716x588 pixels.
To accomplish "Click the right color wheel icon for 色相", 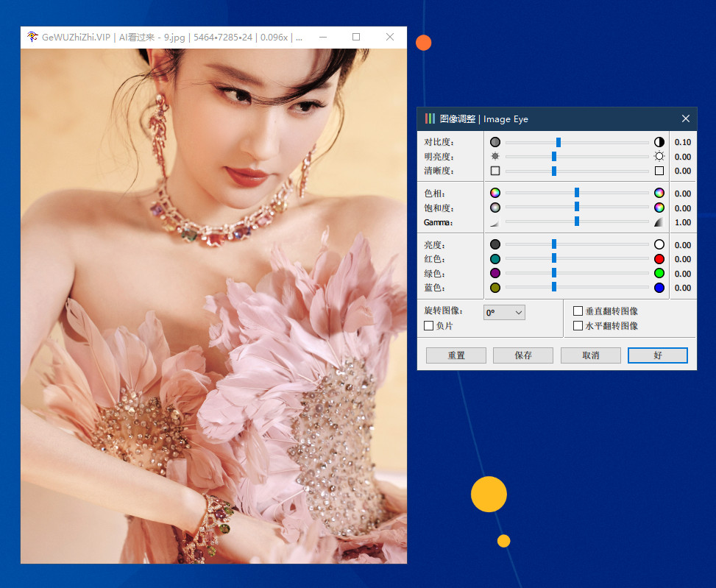I will point(659,193).
